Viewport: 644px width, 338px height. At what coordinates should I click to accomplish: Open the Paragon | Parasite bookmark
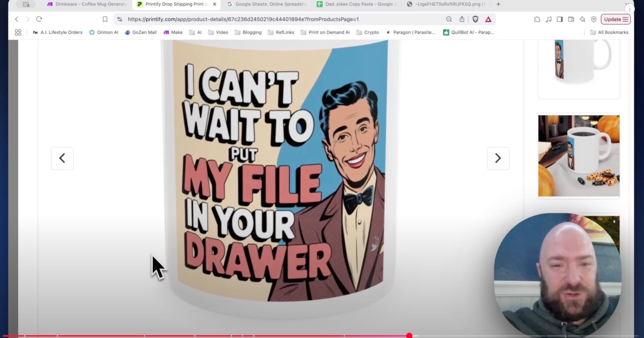(x=411, y=32)
